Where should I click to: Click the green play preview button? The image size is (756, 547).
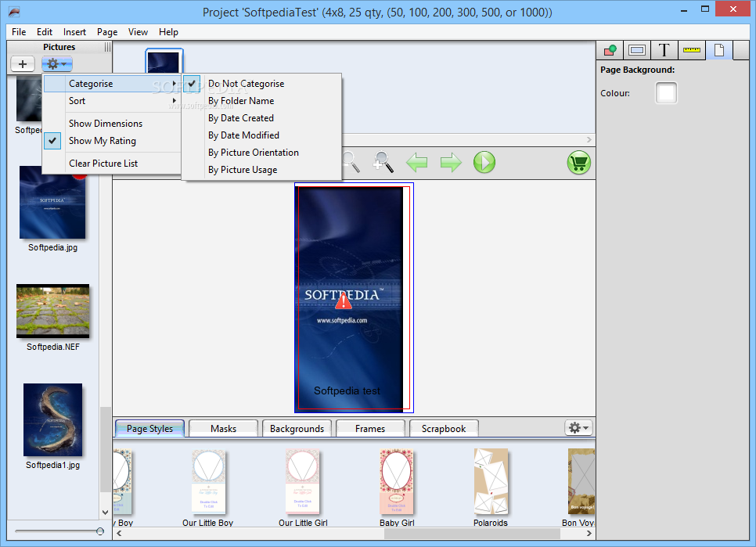coord(484,163)
